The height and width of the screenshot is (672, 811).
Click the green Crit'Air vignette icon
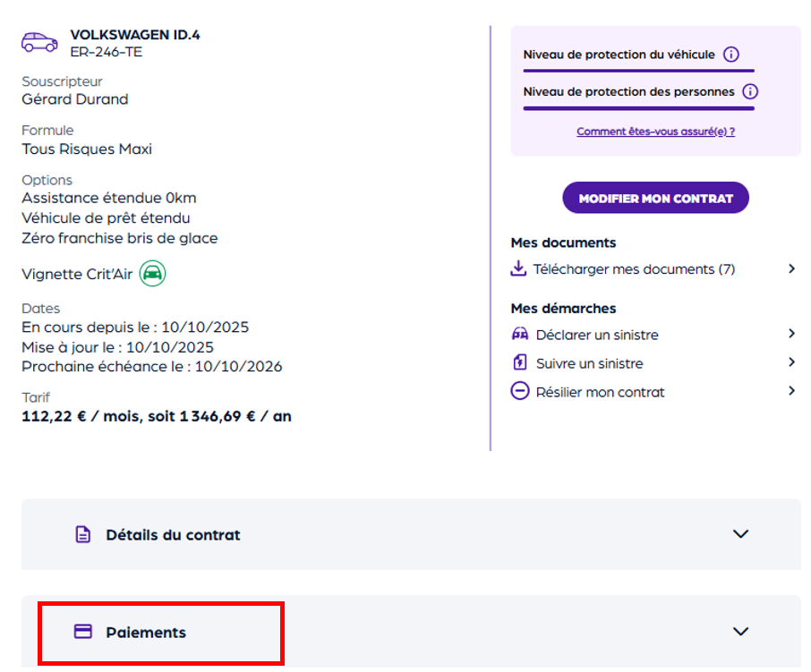(152, 274)
